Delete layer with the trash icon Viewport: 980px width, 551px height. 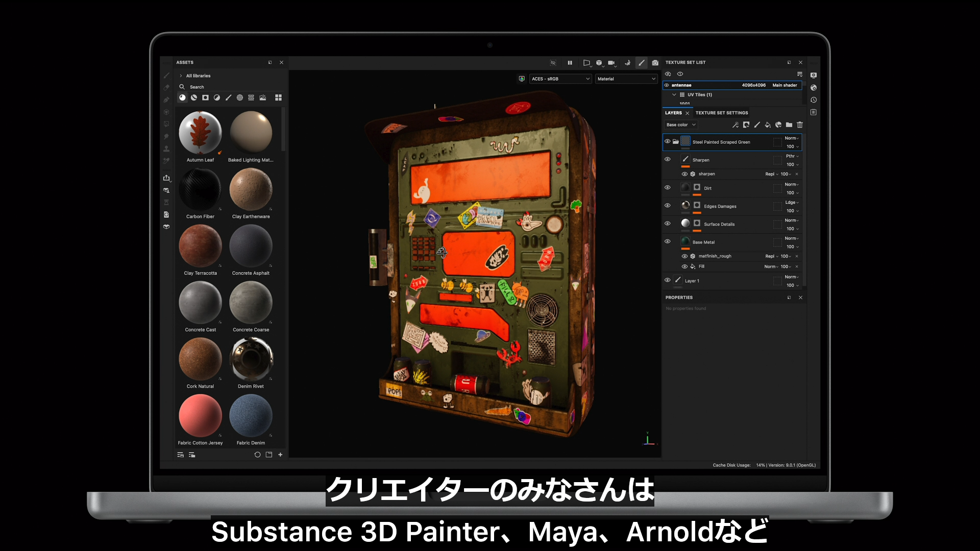click(800, 125)
